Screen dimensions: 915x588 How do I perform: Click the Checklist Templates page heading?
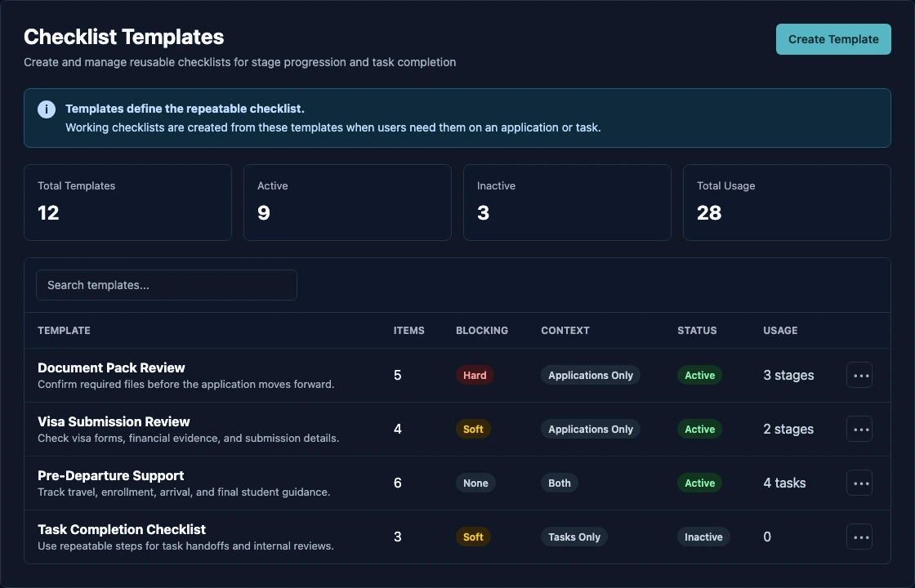pyautogui.click(x=123, y=37)
